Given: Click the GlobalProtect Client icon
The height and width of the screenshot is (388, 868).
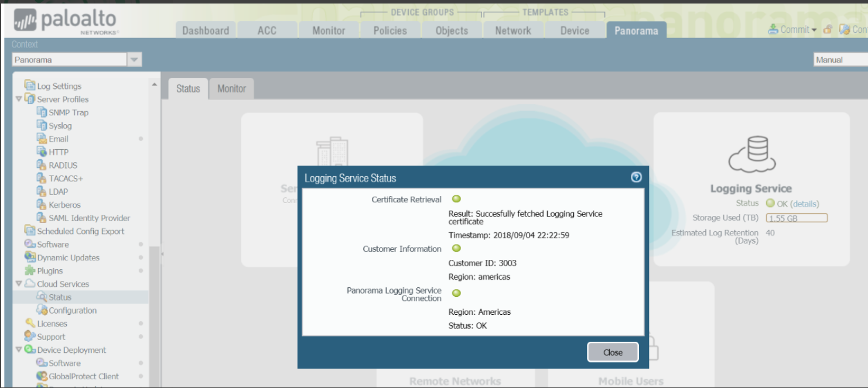Looking at the screenshot, I should tap(42, 376).
